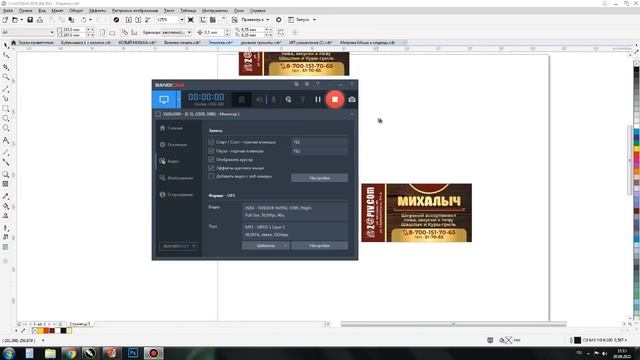
Task: Open Chrome from Windows taskbar
Action: point(71,353)
